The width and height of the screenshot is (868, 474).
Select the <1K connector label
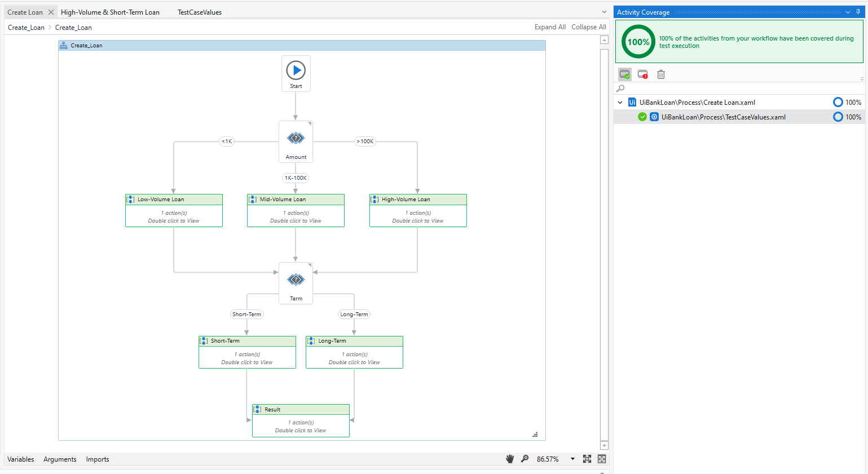click(227, 141)
